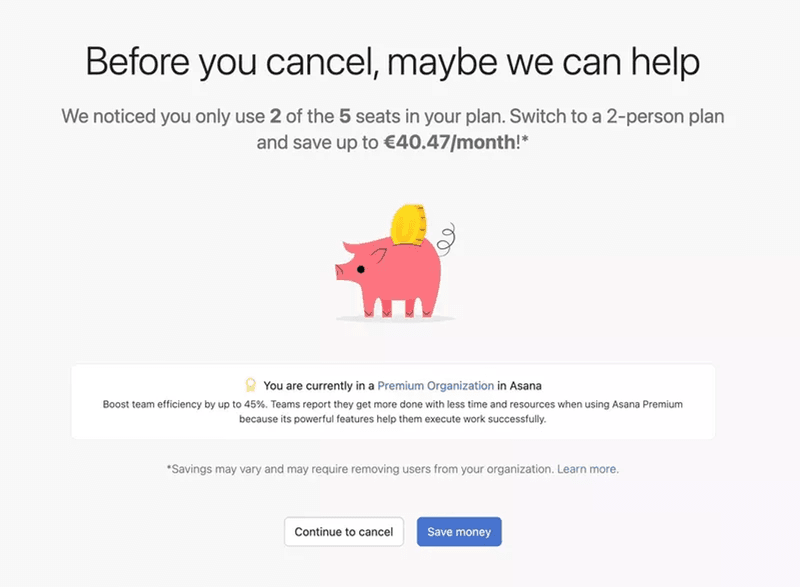
Task: Click the headline 'Before you cancel, maybe we can help'
Action: 400,62
